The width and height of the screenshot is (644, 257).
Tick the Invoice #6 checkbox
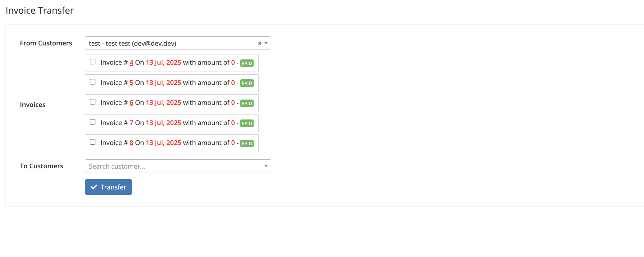coord(93,102)
